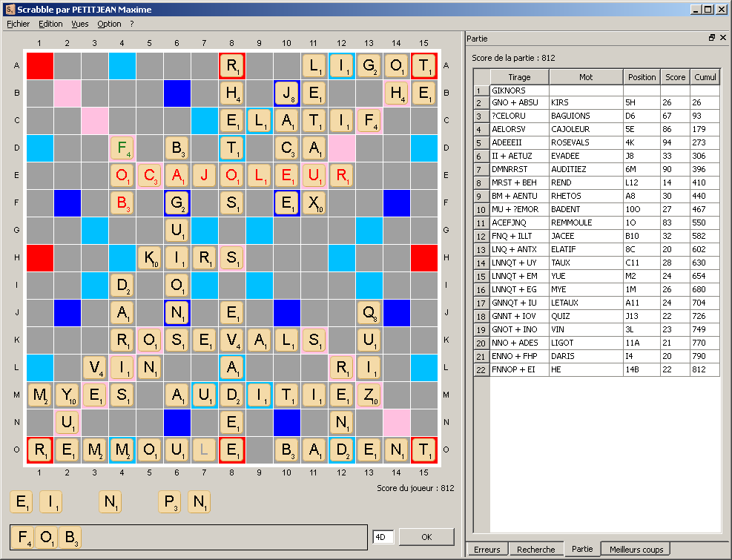Click the Cumul column header

[x=705, y=77]
